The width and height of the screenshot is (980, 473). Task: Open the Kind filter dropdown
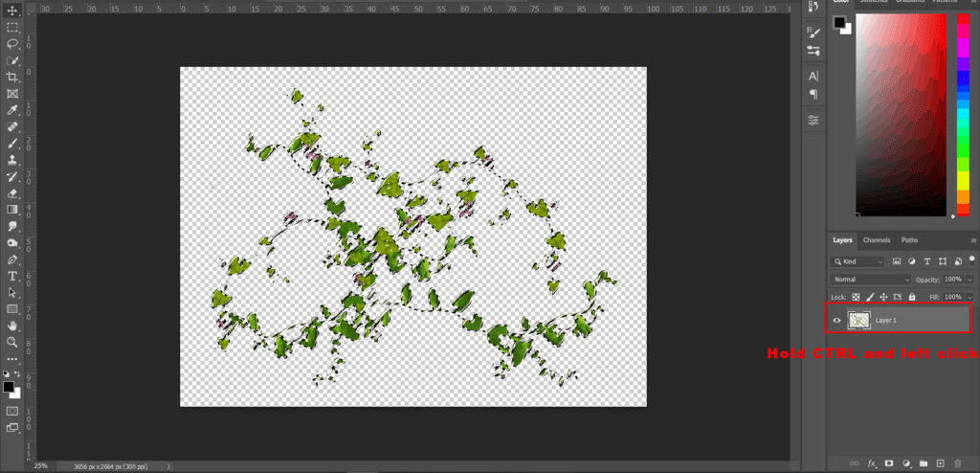[857, 261]
